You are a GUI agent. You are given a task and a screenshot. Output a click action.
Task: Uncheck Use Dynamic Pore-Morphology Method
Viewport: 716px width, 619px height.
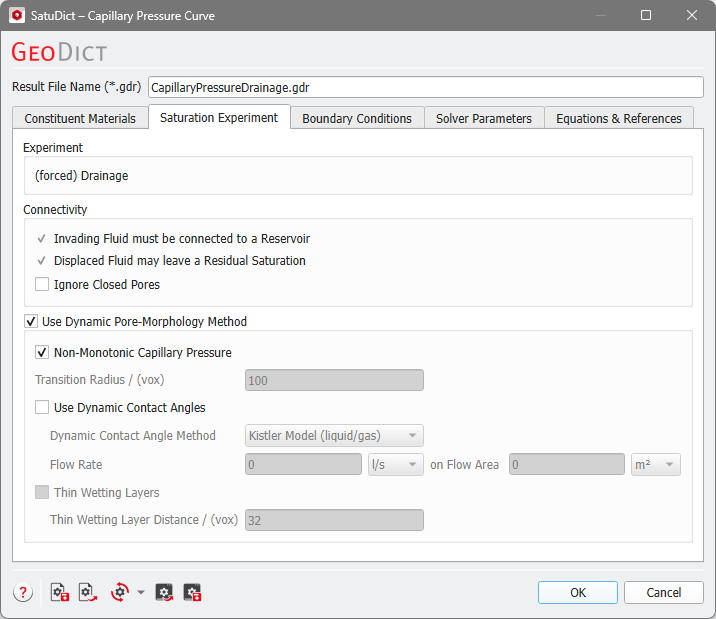(31, 322)
